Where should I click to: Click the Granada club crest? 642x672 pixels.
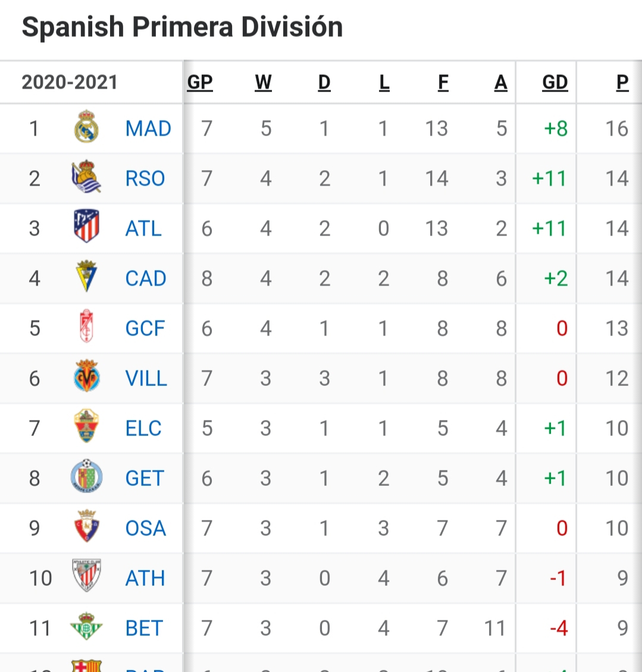[86, 328]
